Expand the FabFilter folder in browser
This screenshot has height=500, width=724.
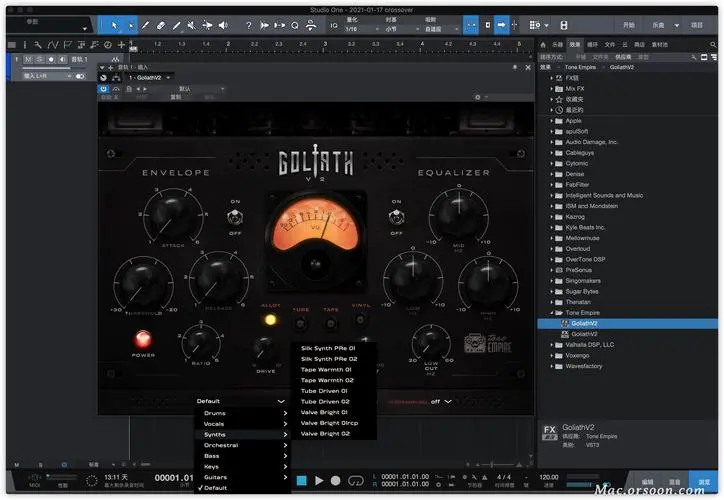(x=551, y=185)
